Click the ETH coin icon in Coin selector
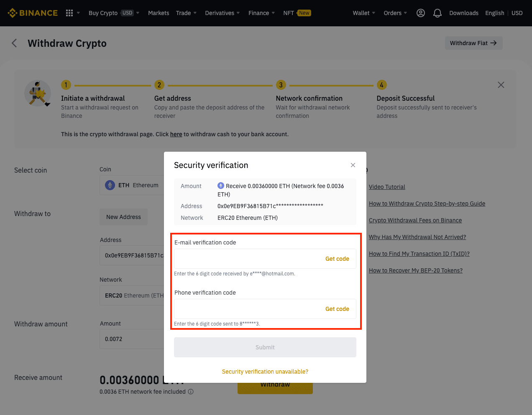Image resolution: width=532 pixels, height=415 pixels. (110, 185)
